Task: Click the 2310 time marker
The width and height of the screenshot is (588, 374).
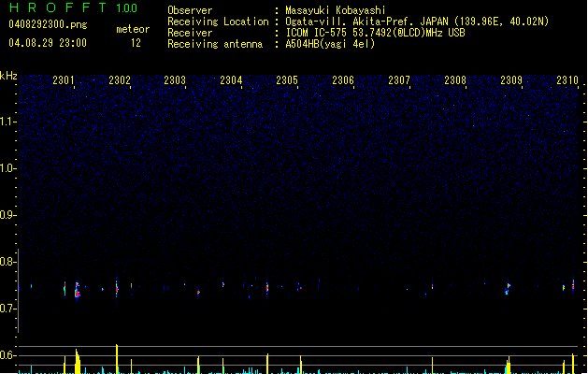Action: click(567, 80)
